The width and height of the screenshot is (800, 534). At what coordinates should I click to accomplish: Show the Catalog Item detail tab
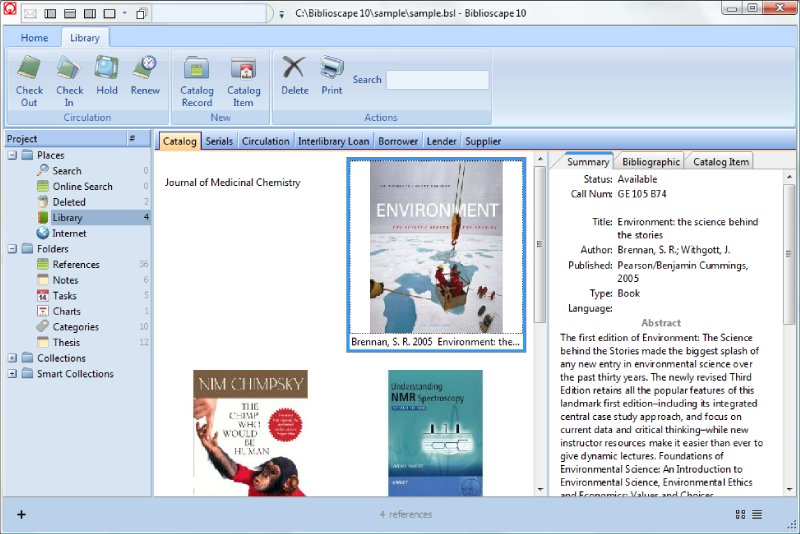pos(720,162)
